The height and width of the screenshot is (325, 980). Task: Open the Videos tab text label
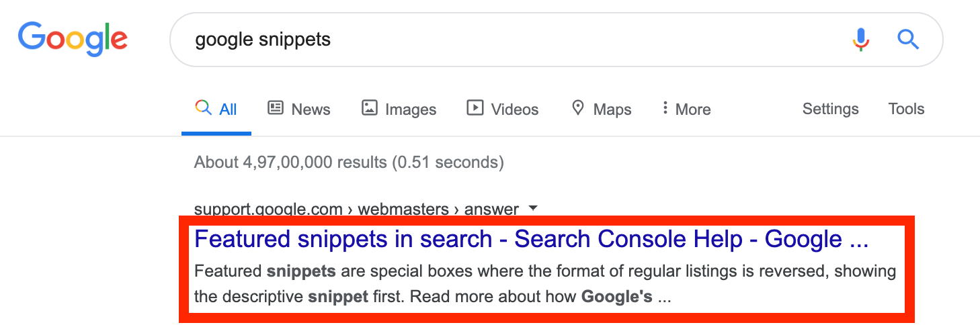(515, 109)
